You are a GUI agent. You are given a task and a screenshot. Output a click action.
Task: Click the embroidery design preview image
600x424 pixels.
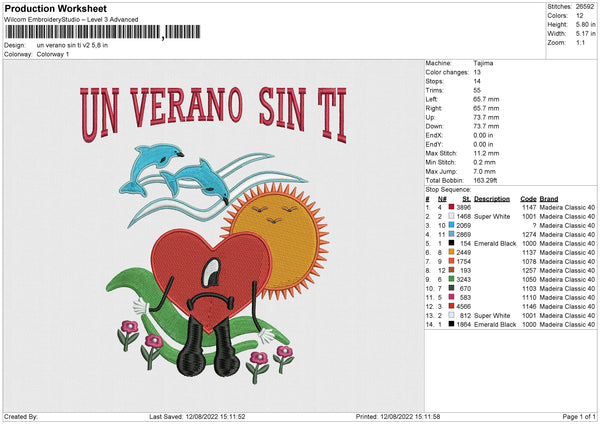(x=214, y=235)
